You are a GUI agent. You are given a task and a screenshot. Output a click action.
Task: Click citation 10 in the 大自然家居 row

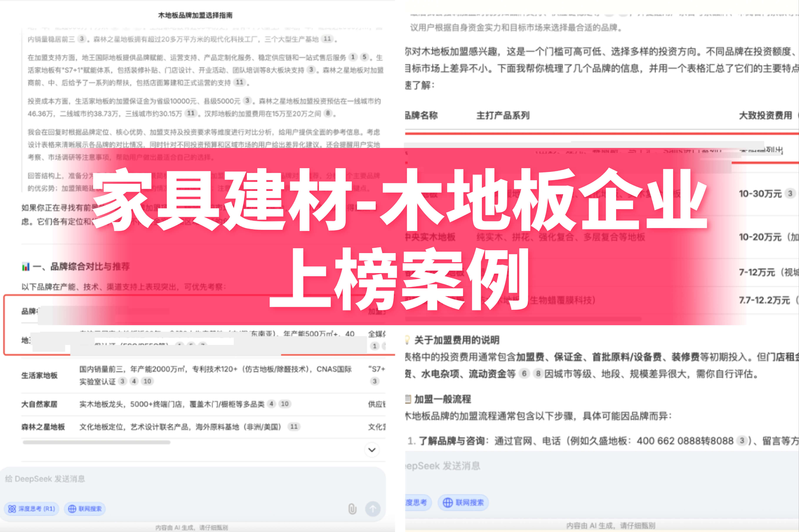(x=285, y=404)
